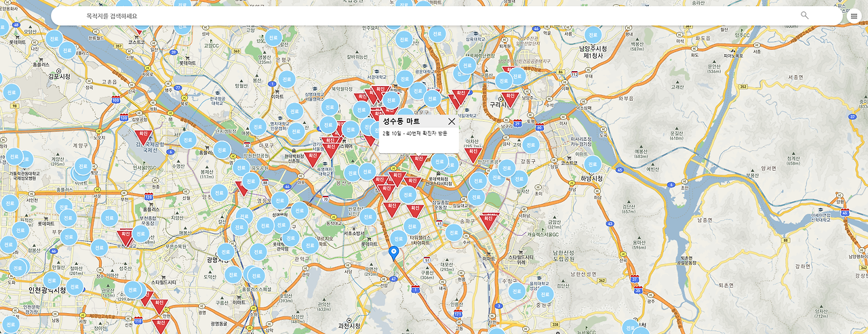The width and height of the screenshot is (868, 334).
Task: Click the 성수동 마트 popup title
Action: [x=401, y=121]
